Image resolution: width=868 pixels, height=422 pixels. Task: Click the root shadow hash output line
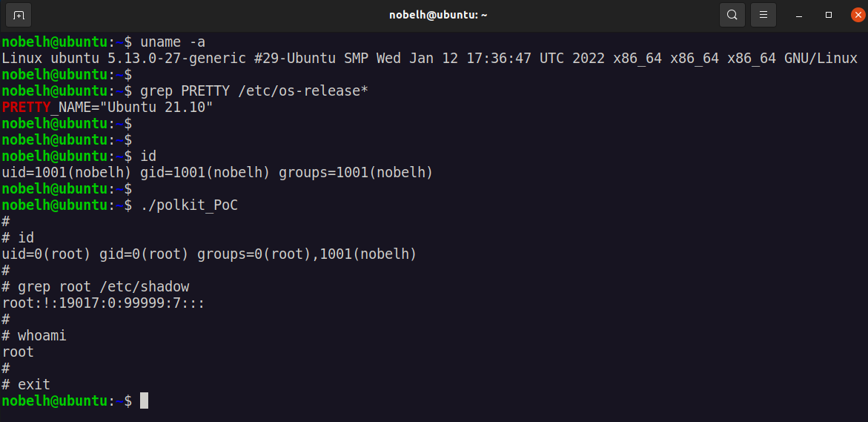tap(103, 303)
